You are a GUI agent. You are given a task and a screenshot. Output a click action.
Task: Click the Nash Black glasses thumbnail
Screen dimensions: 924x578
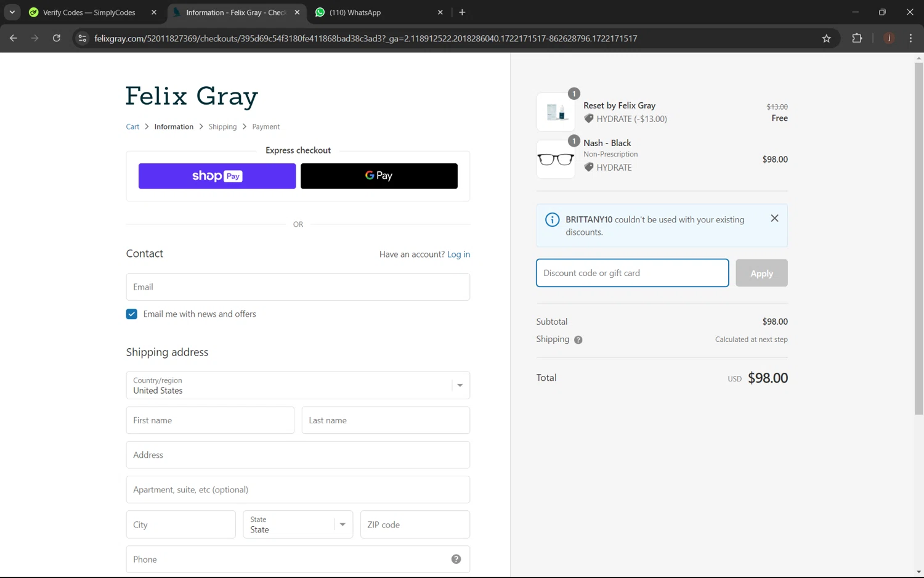(556, 160)
